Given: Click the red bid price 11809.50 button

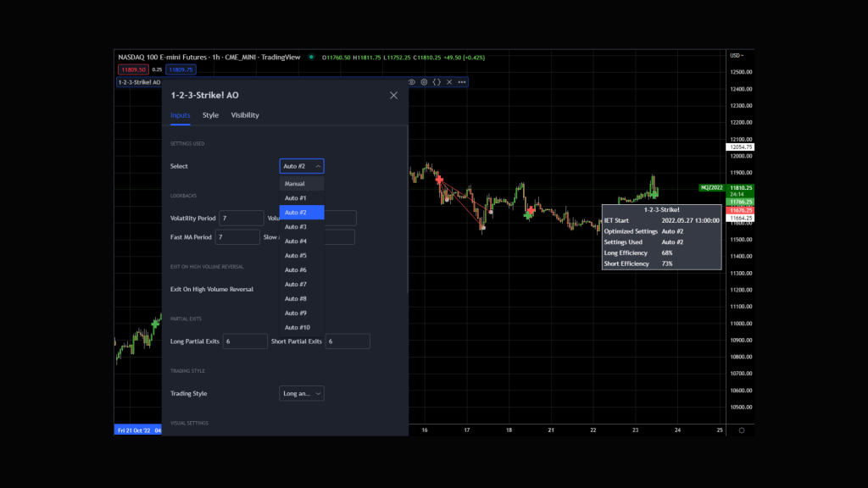Looking at the screenshot, I should click(x=133, y=69).
